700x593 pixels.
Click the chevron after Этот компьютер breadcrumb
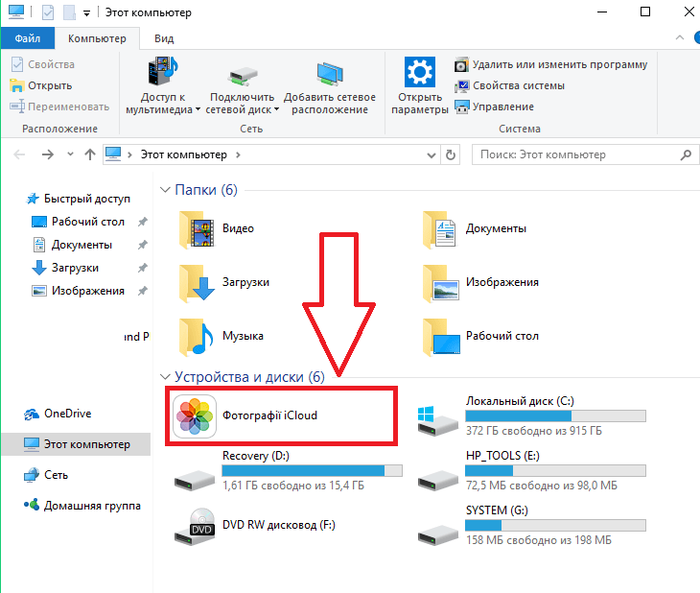click(x=238, y=155)
